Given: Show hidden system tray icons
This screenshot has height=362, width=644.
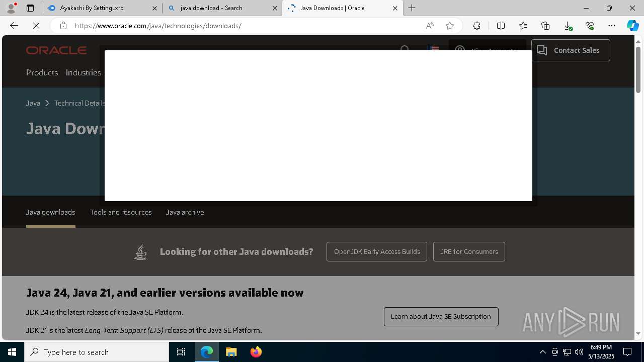Looking at the screenshot, I should (543, 352).
